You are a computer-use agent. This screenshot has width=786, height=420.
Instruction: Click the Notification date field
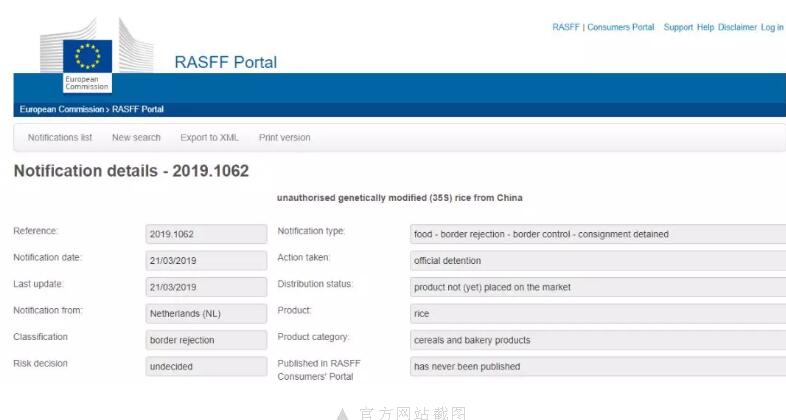pos(206,261)
